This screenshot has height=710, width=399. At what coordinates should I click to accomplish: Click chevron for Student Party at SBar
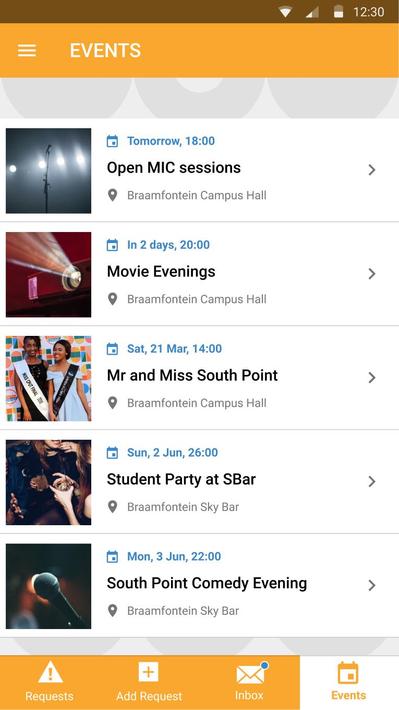[x=372, y=481]
